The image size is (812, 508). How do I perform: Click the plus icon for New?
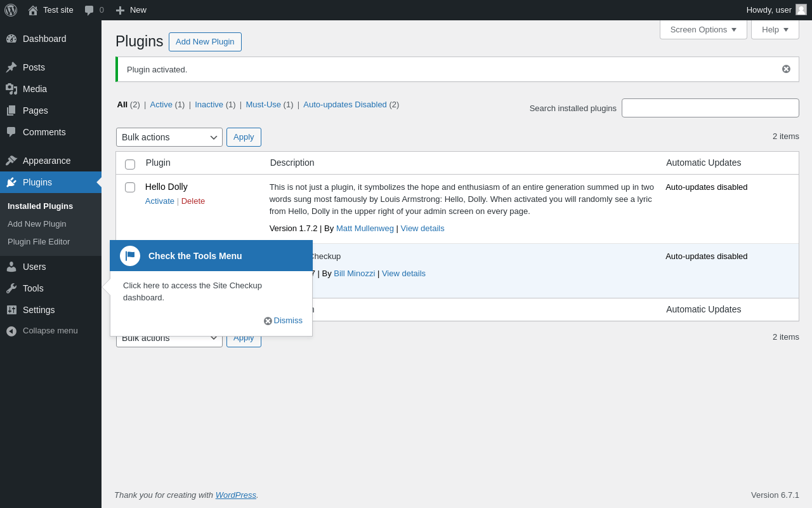(120, 10)
